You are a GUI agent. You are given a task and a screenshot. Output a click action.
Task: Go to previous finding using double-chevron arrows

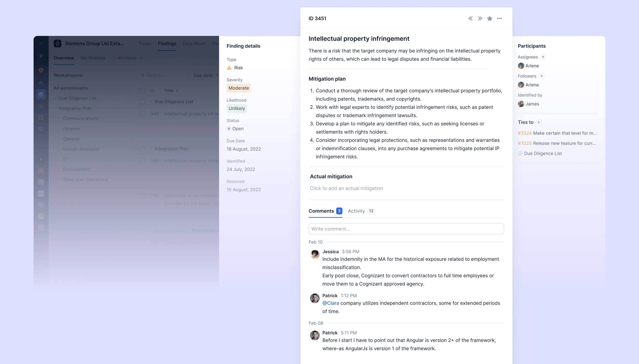[x=470, y=18]
